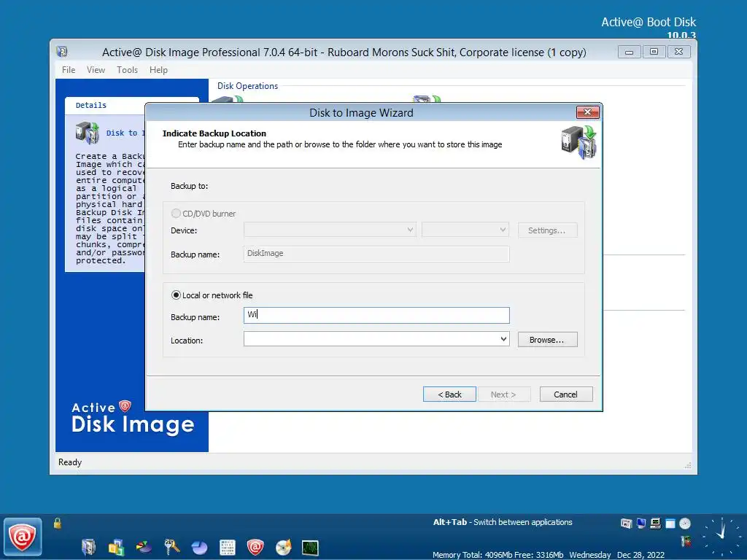The image size is (747, 560).
Task: Open the green graph monitor taskbar icon
Action: click(310, 548)
